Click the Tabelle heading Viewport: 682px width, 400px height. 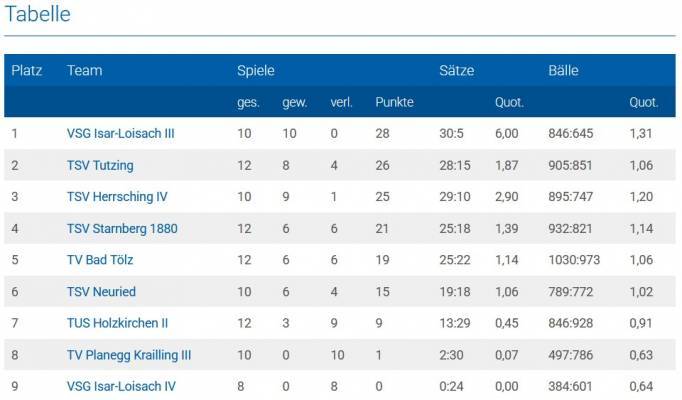pos(38,15)
